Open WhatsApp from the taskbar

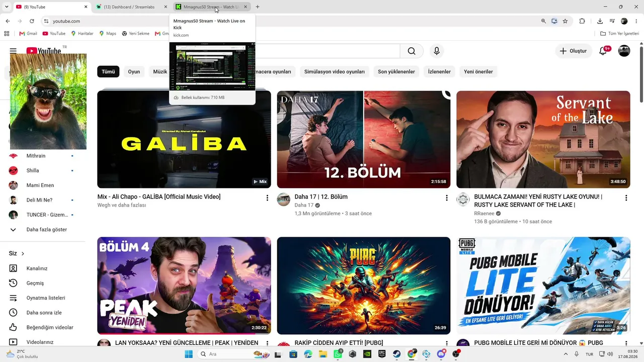tap(338, 354)
